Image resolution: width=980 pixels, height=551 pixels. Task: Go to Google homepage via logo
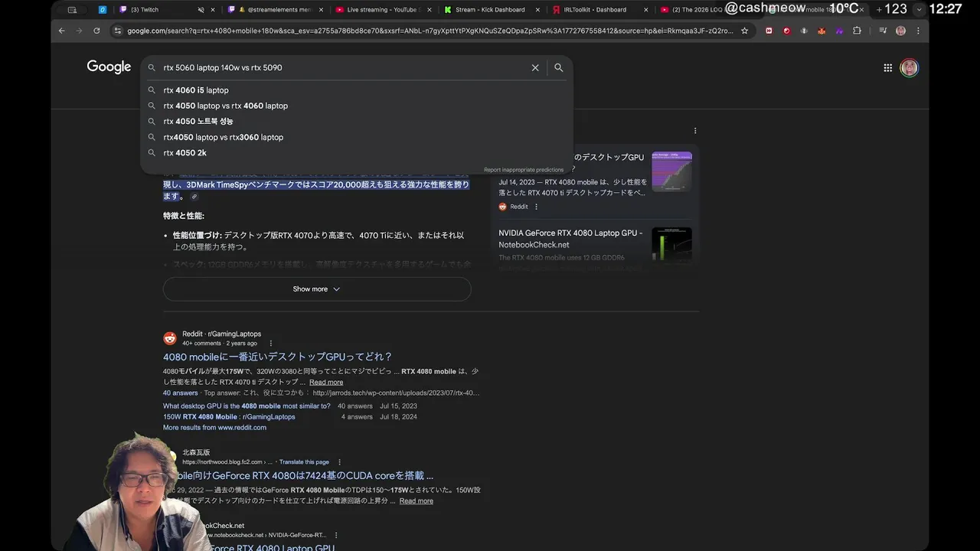click(x=109, y=67)
